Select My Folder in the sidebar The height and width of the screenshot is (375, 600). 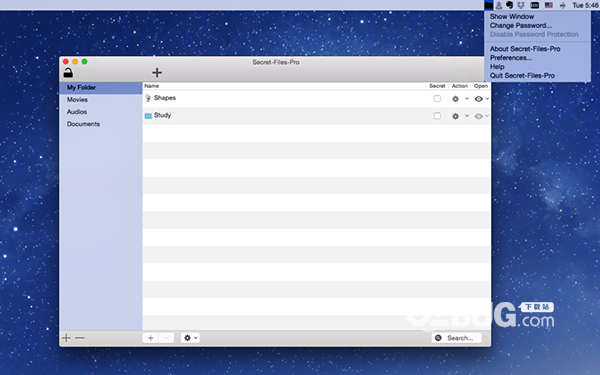point(101,88)
